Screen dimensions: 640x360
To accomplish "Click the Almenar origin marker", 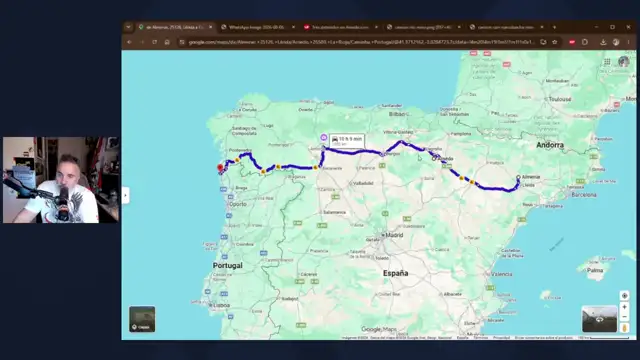I will (x=518, y=177).
